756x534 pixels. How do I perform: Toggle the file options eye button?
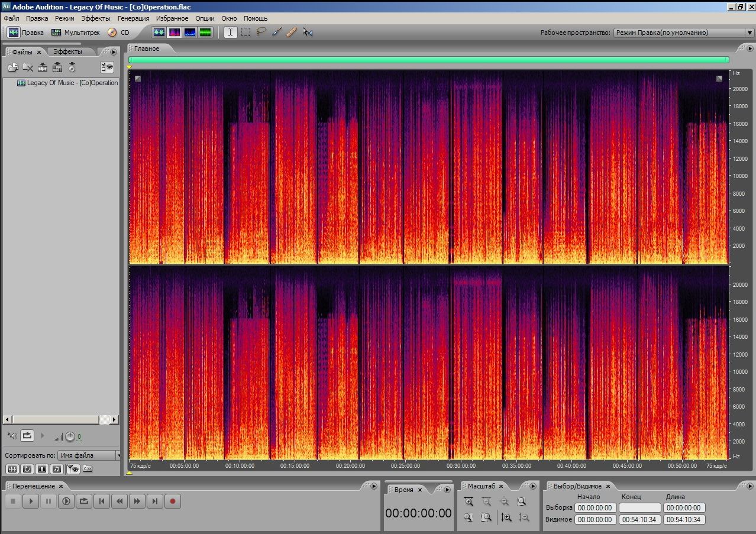(x=106, y=67)
